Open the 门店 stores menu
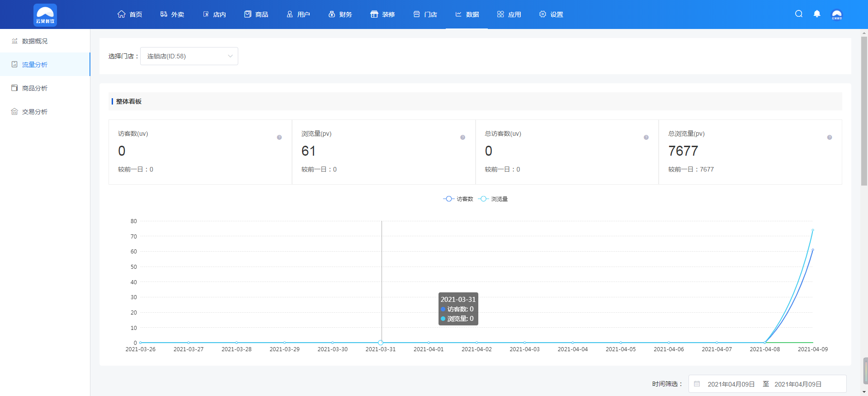This screenshot has width=868, height=396. pyautogui.click(x=425, y=14)
